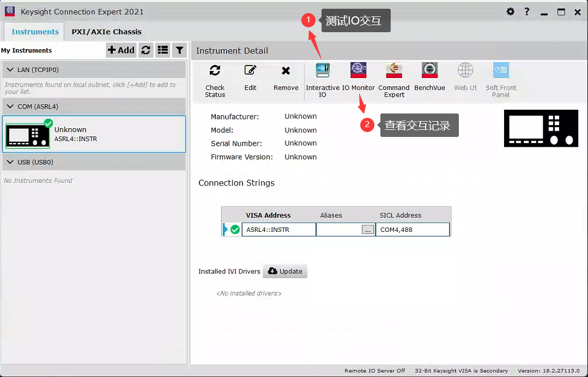Click the Add instrument button

pyautogui.click(x=121, y=50)
